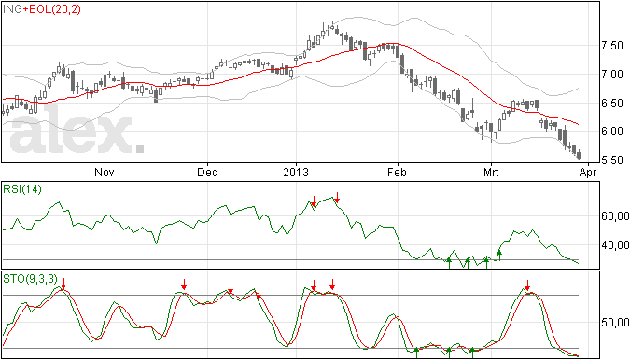Click the first December red arrow on stochastic

pyautogui.click(x=231, y=288)
